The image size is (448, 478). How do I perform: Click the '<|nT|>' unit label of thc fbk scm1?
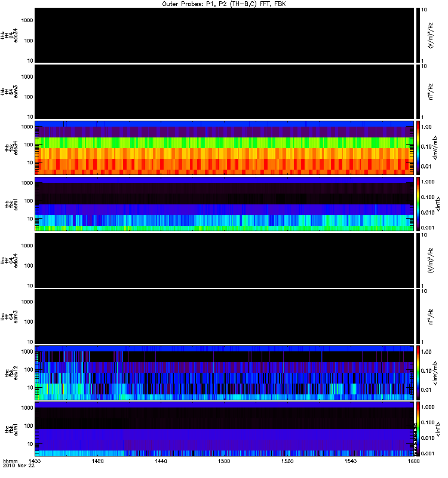(438, 429)
